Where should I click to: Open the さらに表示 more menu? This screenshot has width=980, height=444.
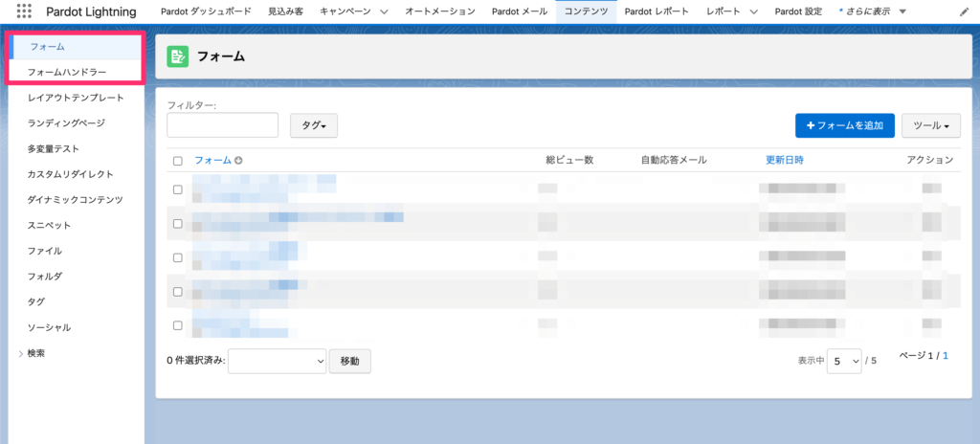(873, 11)
